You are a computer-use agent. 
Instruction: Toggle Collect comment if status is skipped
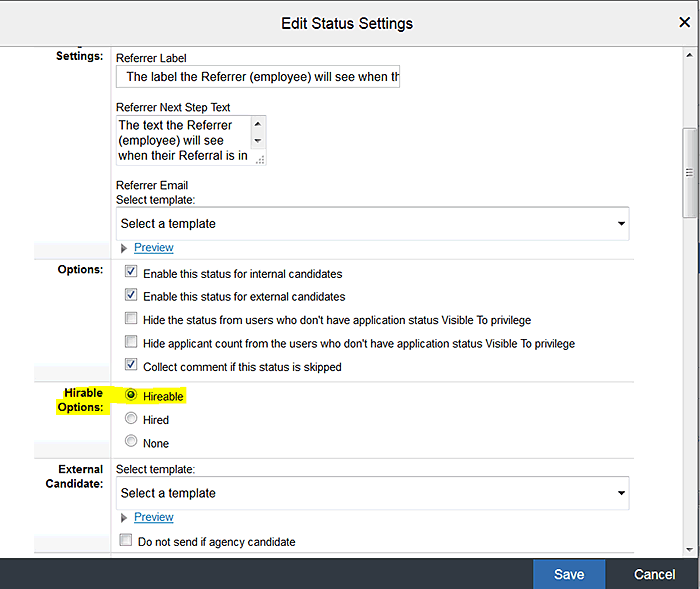(131, 366)
